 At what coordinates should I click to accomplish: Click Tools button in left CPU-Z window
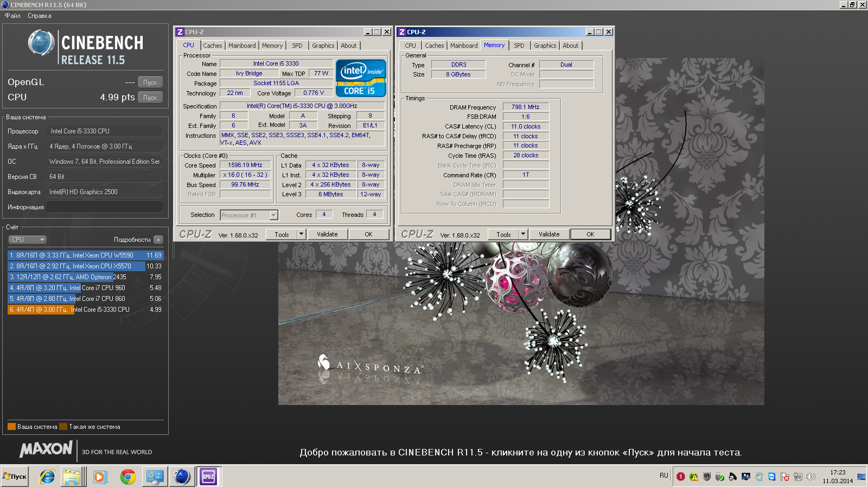[x=282, y=234]
